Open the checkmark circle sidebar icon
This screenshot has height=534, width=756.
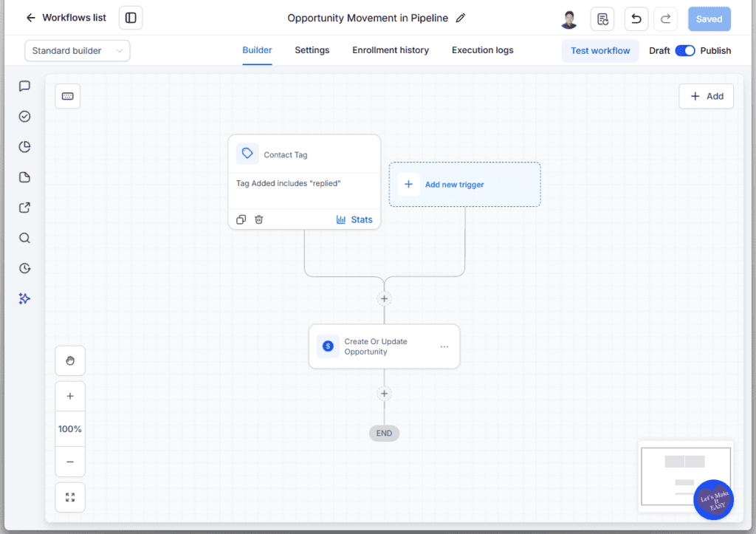point(24,116)
